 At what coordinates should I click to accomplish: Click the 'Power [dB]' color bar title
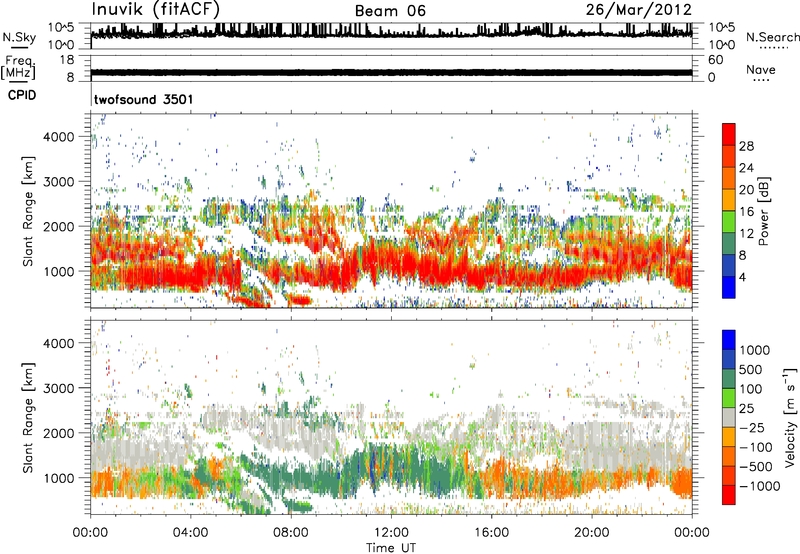[x=763, y=211]
